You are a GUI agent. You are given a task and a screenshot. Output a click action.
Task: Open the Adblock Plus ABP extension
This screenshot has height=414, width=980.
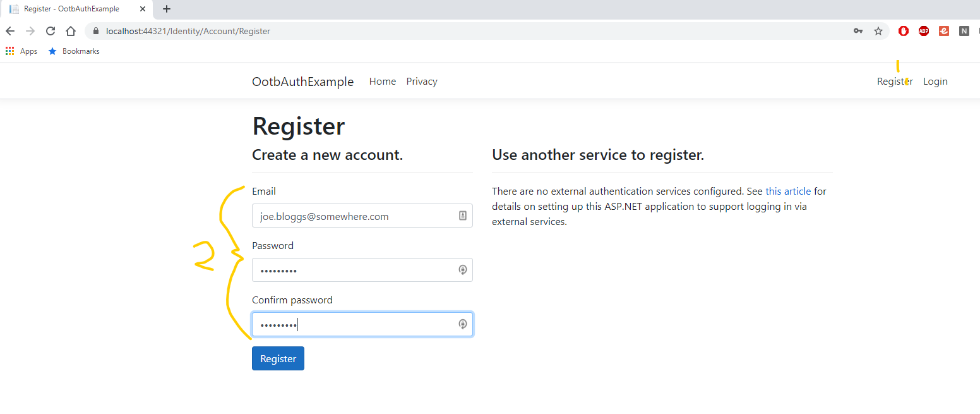(923, 30)
